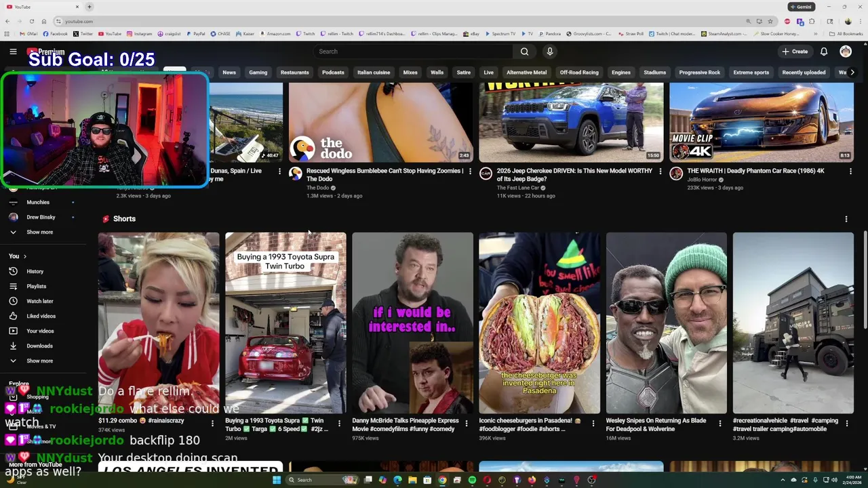Image resolution: width=868 pixels, height=488 pixels.
Task: Open the account avatar menu
Action: pyautogui.click(x=846, y=52)
